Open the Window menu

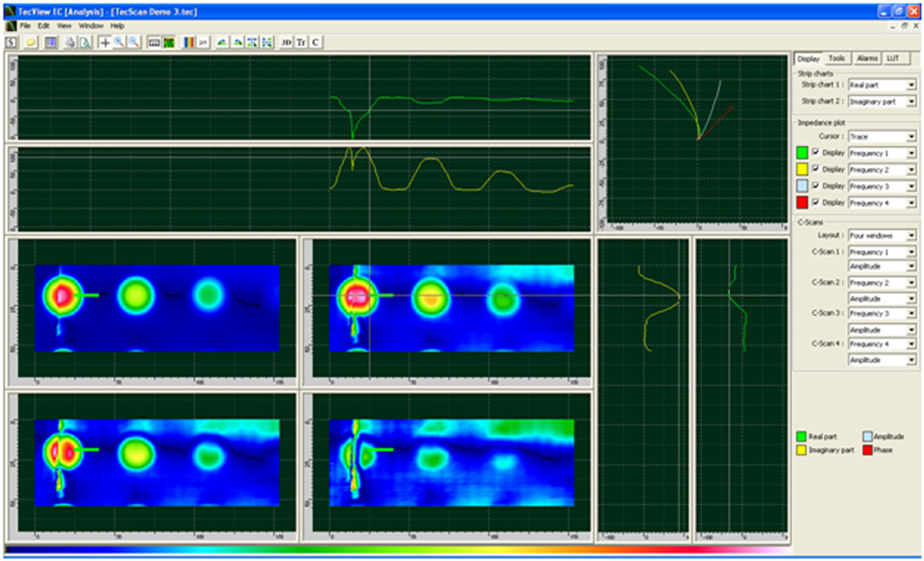pyautogui.click(x=91, y=26)
